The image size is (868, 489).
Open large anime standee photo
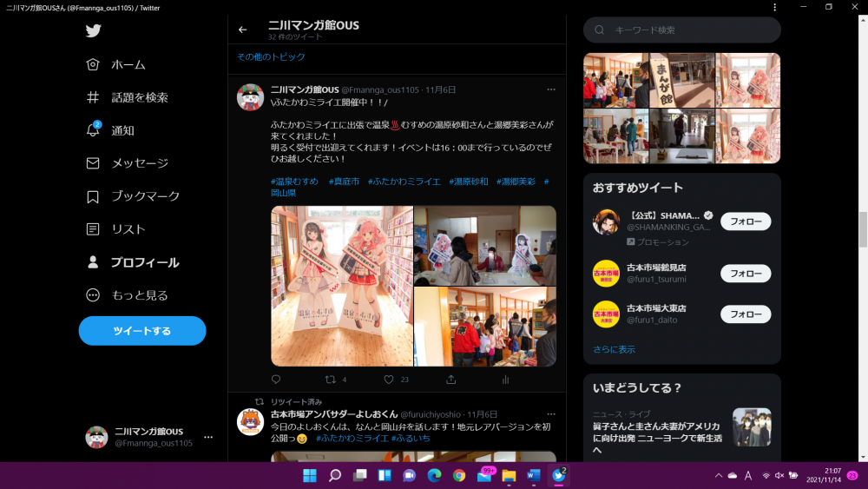(342, 286)
